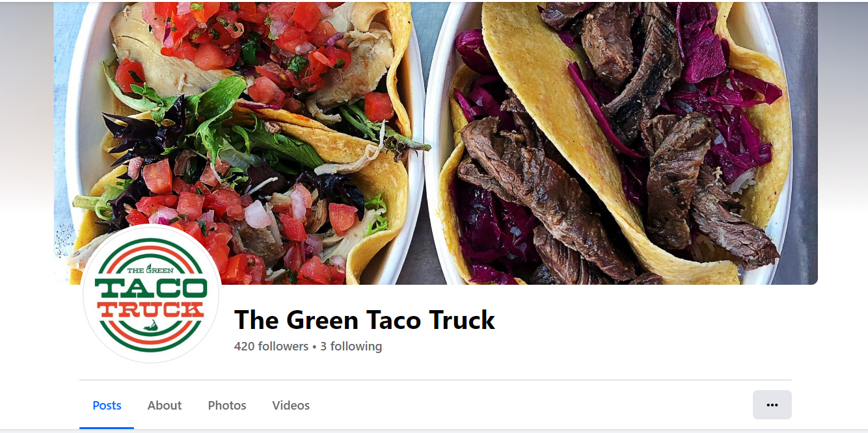The width and height of the screenshot is (868, 433).
Task: Open the Photos tab
Action: tap(227, 405)
